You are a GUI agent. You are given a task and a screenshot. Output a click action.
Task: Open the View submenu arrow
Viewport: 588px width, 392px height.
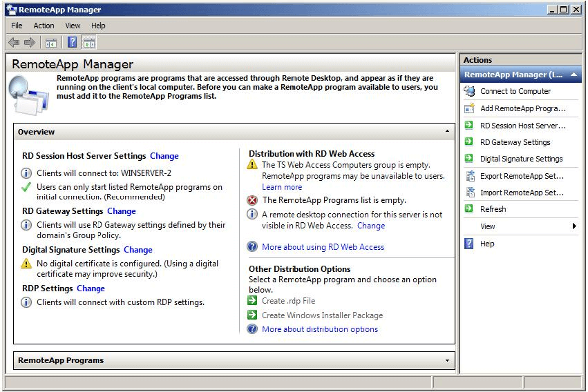point(574,226)
